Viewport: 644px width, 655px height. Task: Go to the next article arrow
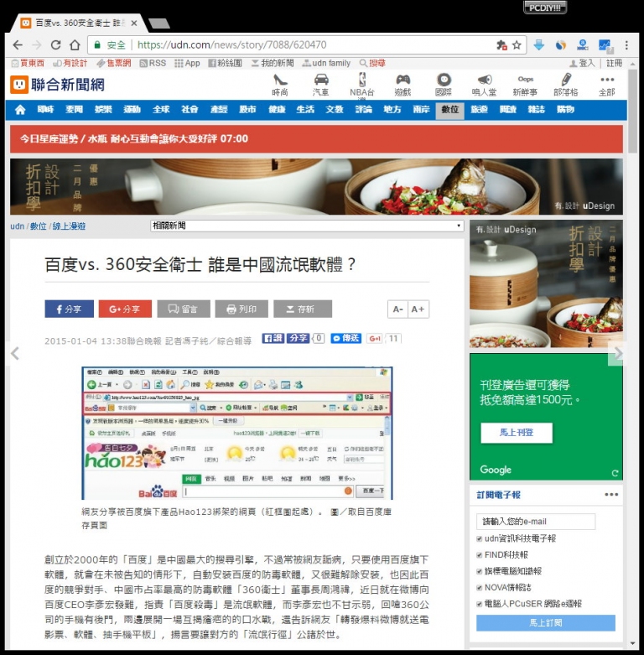point(618,353)
